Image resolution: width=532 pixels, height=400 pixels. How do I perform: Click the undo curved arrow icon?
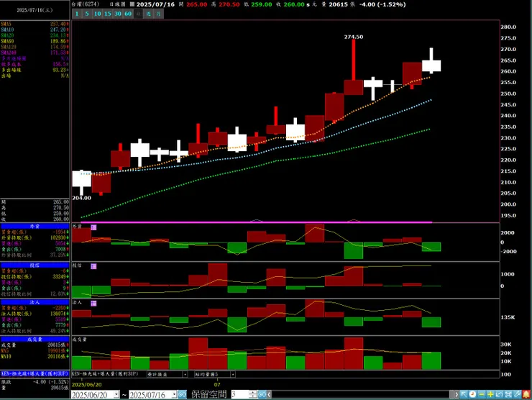pyautogui.click(x=499, y=394)
